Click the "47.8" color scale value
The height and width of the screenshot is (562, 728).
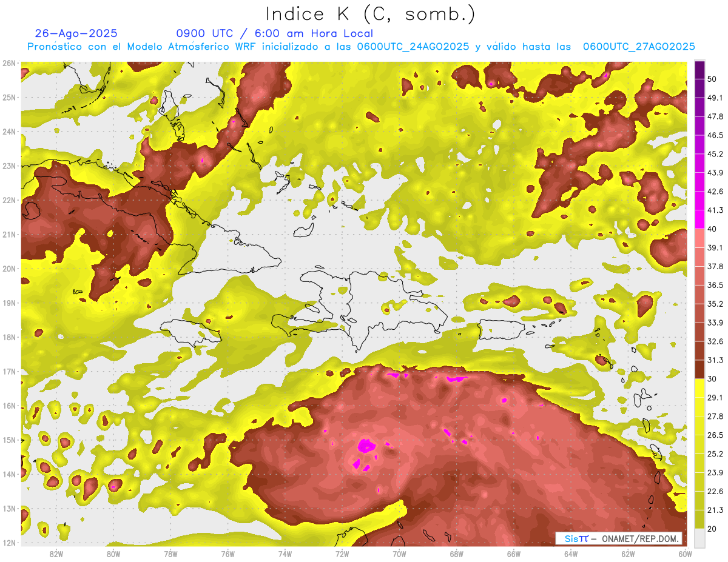715,116
